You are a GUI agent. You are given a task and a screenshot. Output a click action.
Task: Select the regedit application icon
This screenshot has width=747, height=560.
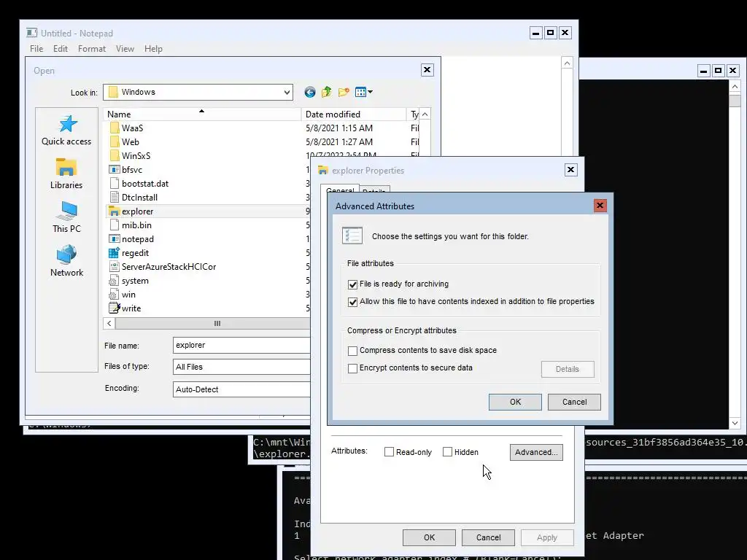tap(115, 253)
